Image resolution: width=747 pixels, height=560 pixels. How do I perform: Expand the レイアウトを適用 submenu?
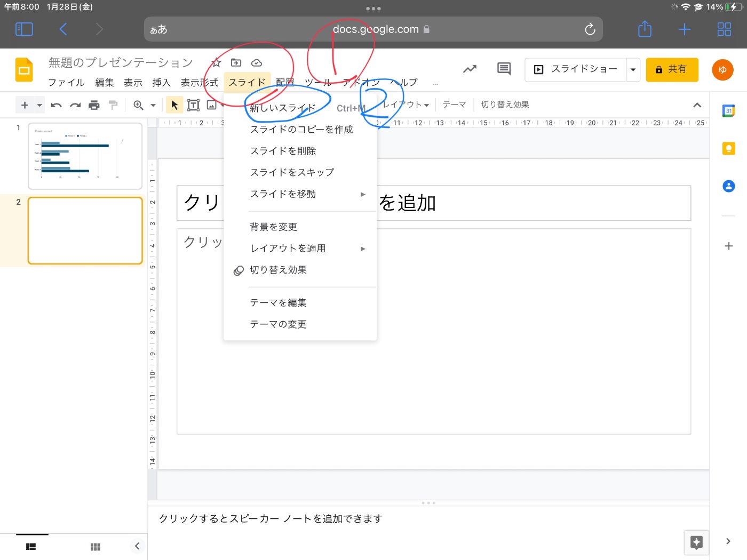pos(300,249)
